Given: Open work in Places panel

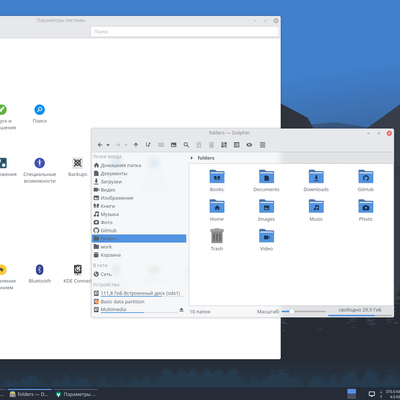Looking at the screenshot, I should click(139, 247).
